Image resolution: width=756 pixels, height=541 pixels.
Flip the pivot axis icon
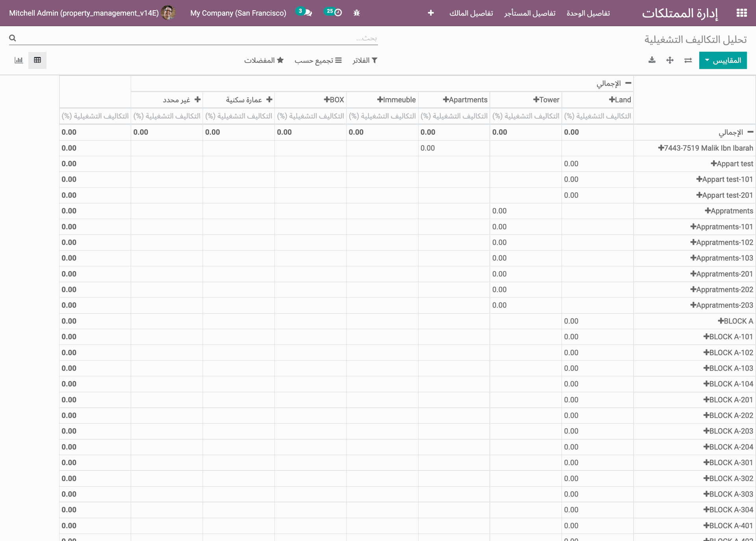point(688,60)
